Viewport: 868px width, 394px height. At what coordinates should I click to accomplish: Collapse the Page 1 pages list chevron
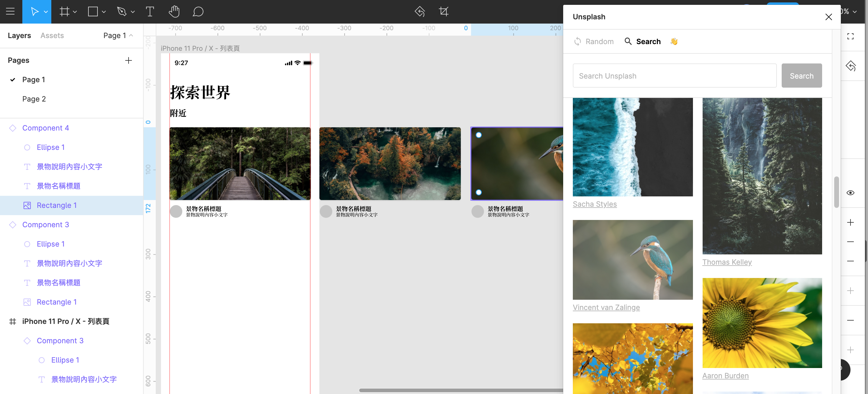[x=131, y=35]
